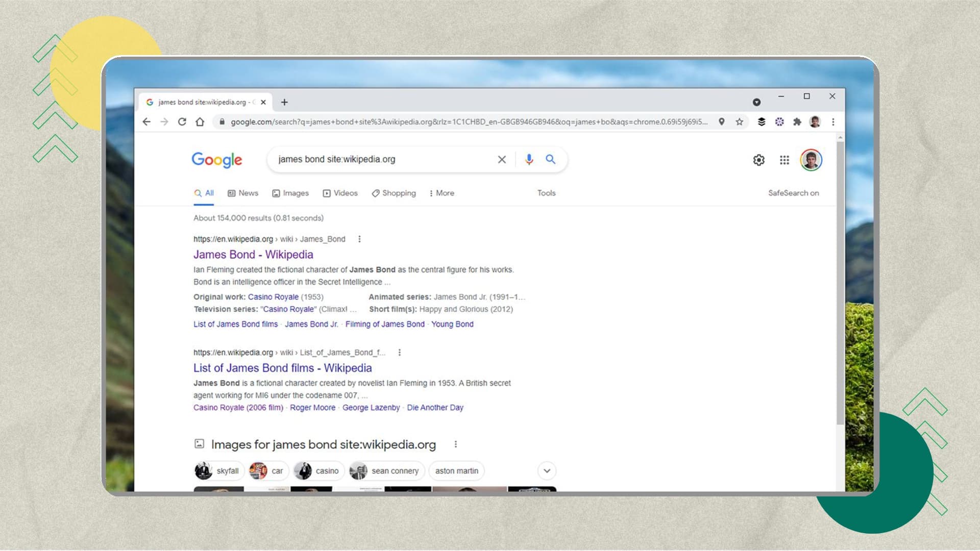Open the Tools filter options
This screenshot has height=551, width=980.
(x=546, y=193)
